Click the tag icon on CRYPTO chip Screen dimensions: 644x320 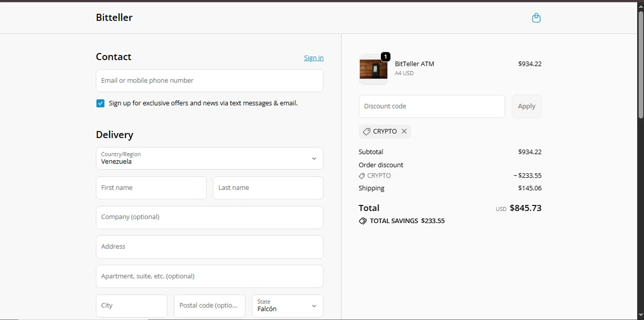[x=366, y=132]
